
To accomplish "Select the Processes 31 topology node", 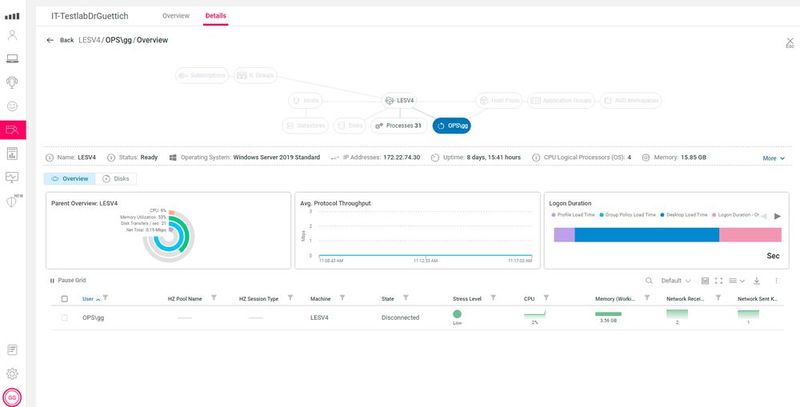I will coord(398,125).
